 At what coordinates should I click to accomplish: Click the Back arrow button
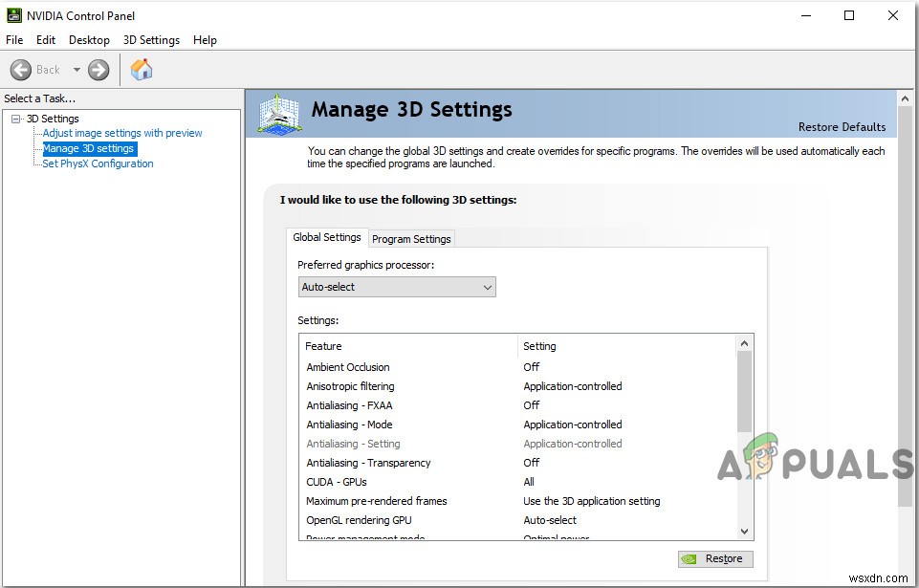click(x=20, y=70)
